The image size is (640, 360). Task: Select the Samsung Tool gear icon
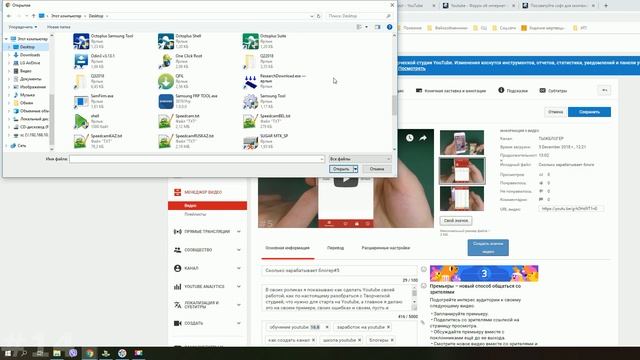tap(250, 101)
